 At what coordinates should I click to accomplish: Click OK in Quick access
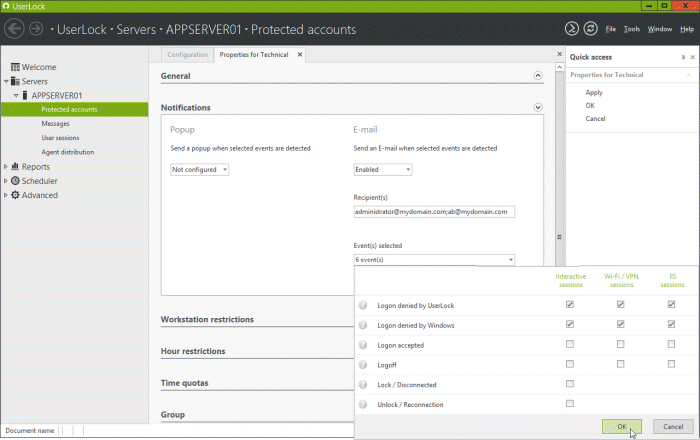pos(590,105)
